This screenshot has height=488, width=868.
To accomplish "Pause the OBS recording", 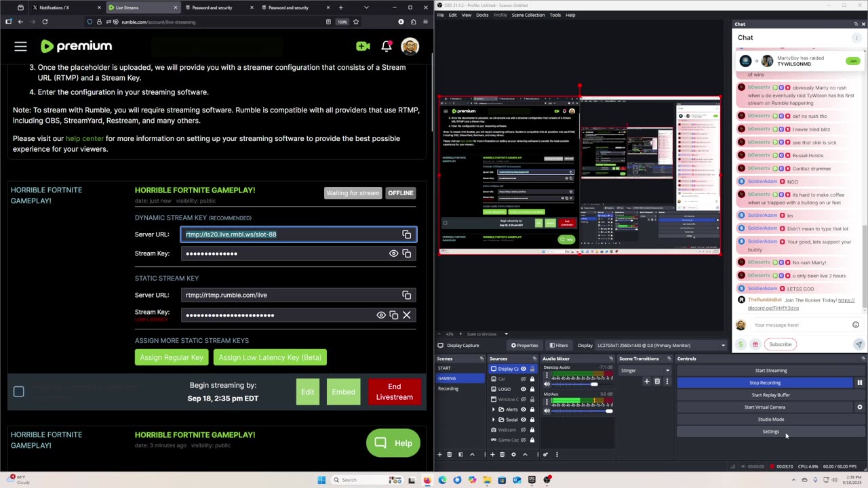I will [859, 383].
